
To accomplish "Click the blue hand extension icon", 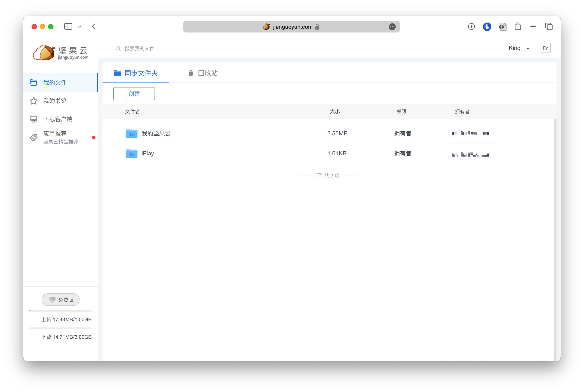I will tap(487, 26).
